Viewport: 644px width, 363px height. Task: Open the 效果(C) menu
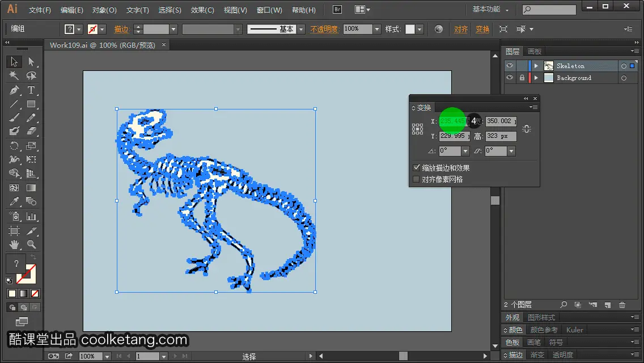pos(202,10)
